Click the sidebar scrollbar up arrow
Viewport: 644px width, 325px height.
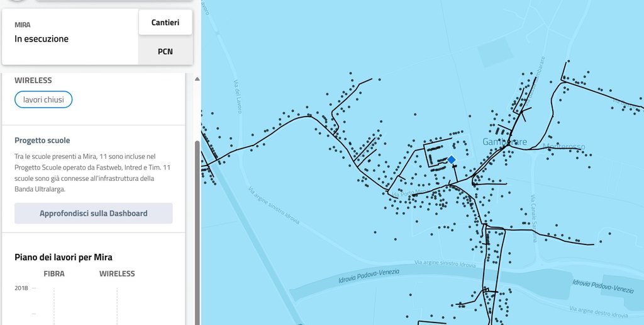pos(197,79)
